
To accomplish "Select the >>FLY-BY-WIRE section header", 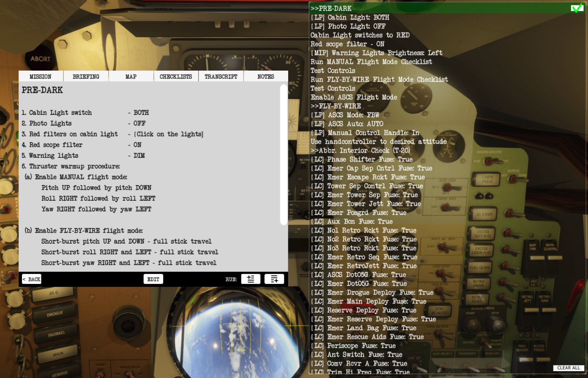I will (x=336, y=106).
